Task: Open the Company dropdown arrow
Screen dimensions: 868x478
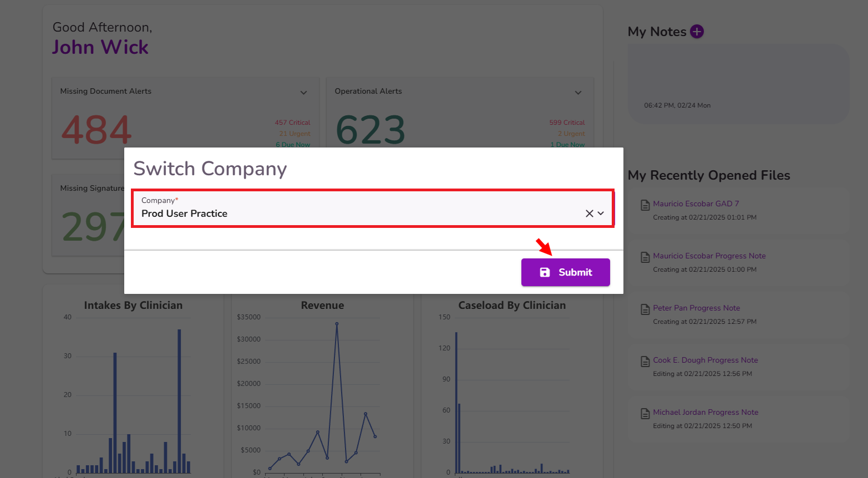Action: [601, 213]
